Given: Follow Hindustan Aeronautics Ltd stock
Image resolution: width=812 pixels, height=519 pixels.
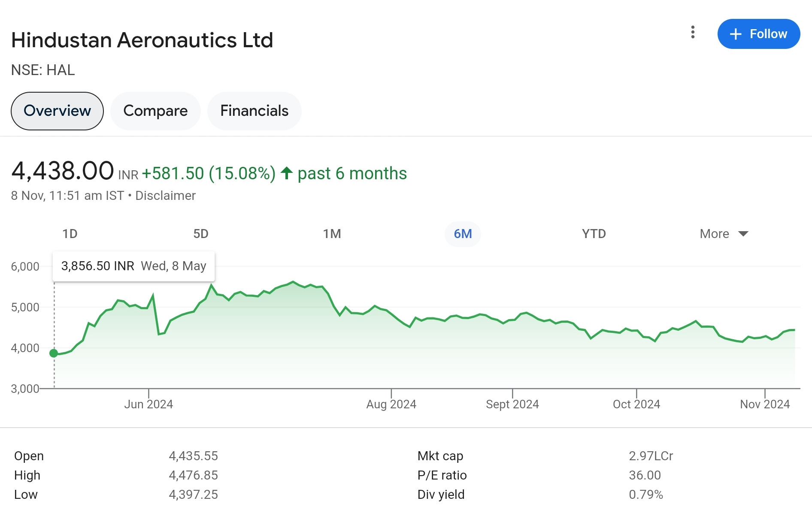Looking at the screenshot, I should pyautogui.click(x=758, y=34).
